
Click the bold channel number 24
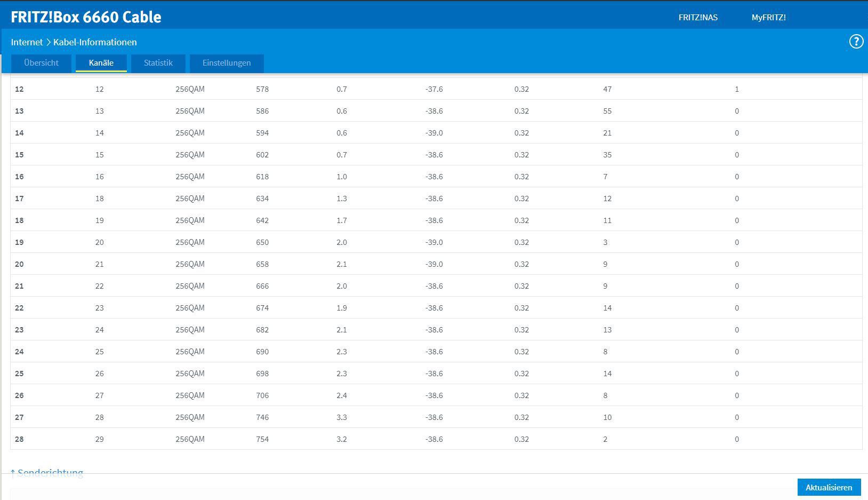click(19, 352)
